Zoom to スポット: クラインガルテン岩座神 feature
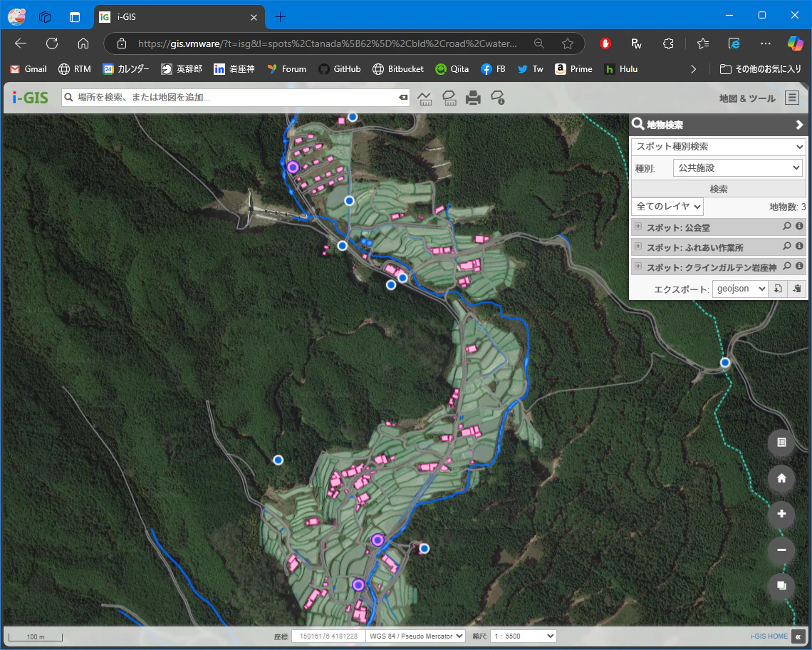 786,266
